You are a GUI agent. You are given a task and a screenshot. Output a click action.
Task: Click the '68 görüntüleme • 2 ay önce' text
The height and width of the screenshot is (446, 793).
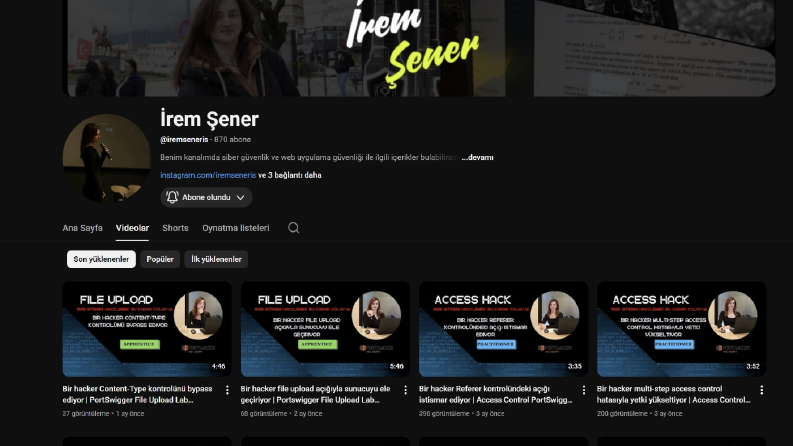[x=281, y=414]
